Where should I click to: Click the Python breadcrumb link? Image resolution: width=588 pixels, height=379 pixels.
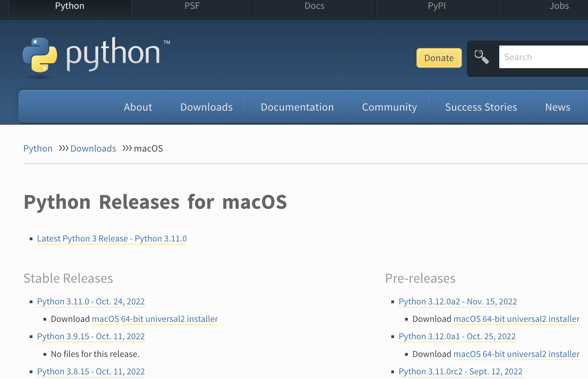point(38,149)
